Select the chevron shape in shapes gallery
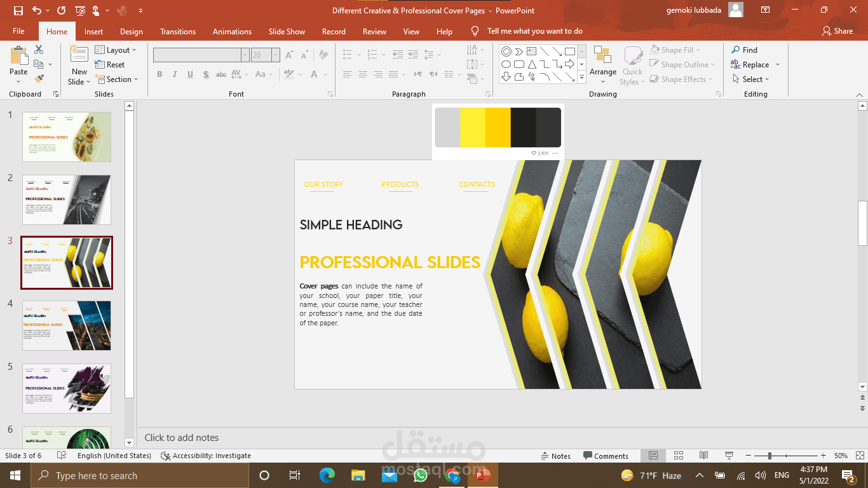868x488 pixels. click(x=519, y=51)
